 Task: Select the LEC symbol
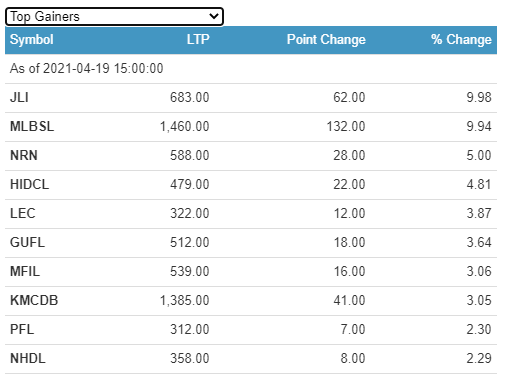[x=23, y=214]
